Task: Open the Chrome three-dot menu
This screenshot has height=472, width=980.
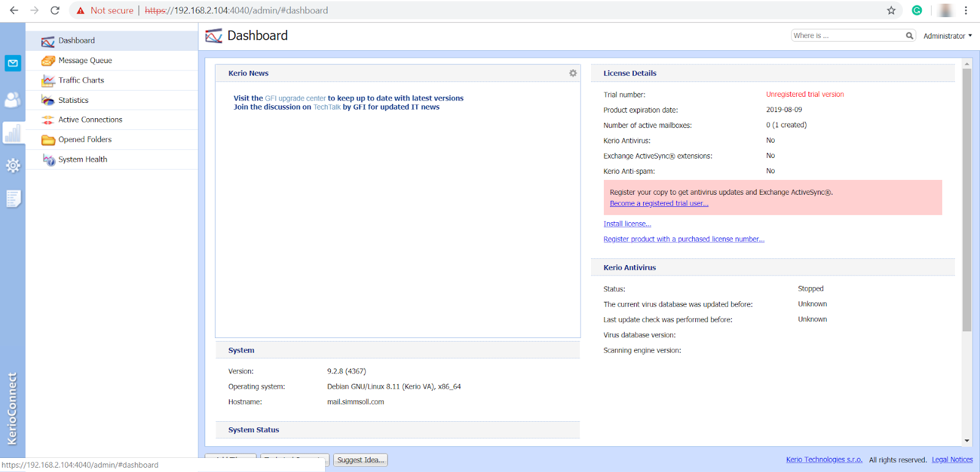Action: pyautogui.click(x=966, y=10)
